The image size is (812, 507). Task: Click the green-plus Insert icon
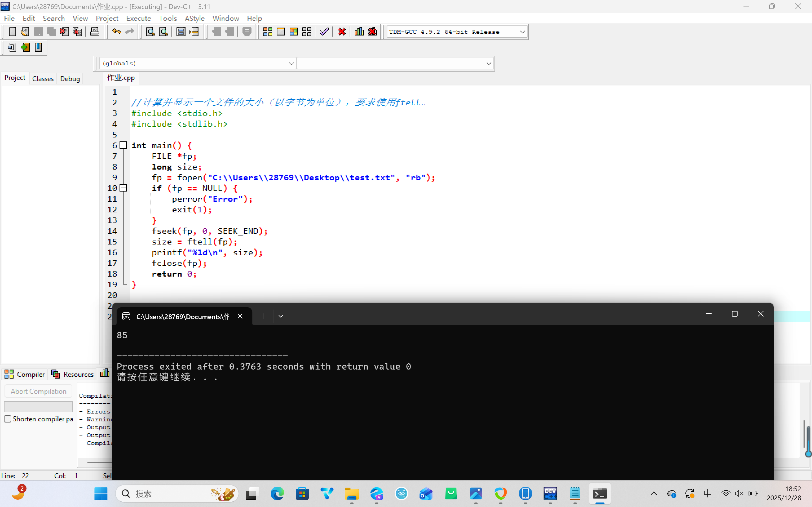pyautogui.click(x=25, y=48)
